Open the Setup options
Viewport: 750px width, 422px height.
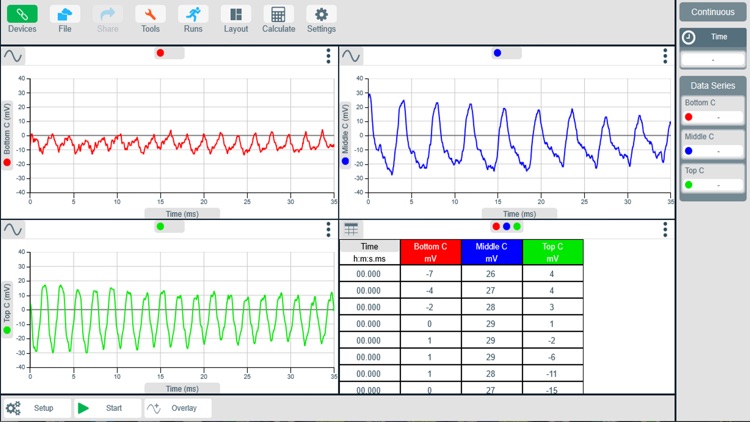pyautogui.click(x=36, y=408)
